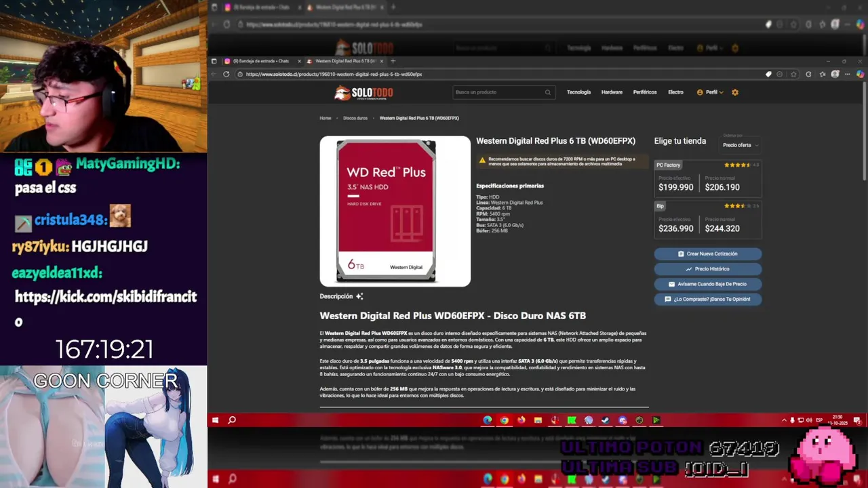Open the browser three-dots settings menu
The image size is (868, 488).
tap(847, 74)
